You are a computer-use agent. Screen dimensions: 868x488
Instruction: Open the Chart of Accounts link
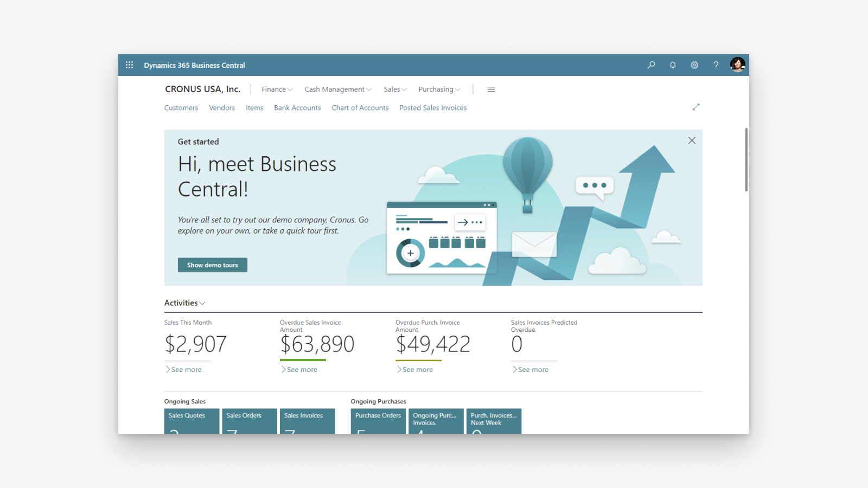(360, 108)
